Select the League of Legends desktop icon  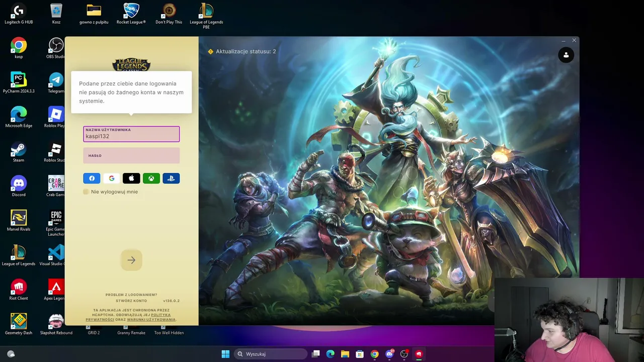coord(19,255)
